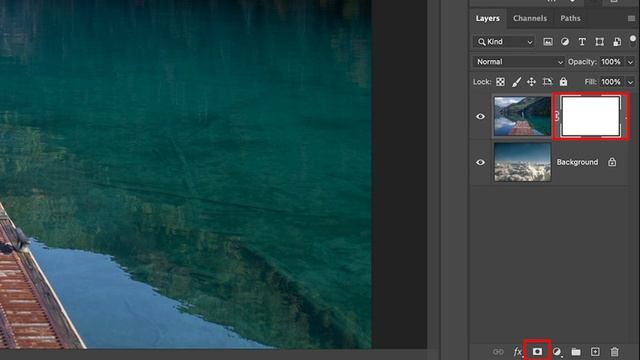This screenshot has height=360, width=640.
Task: Filter layers by smart objects
Action: pyautogui.click(x=617, y=42)
